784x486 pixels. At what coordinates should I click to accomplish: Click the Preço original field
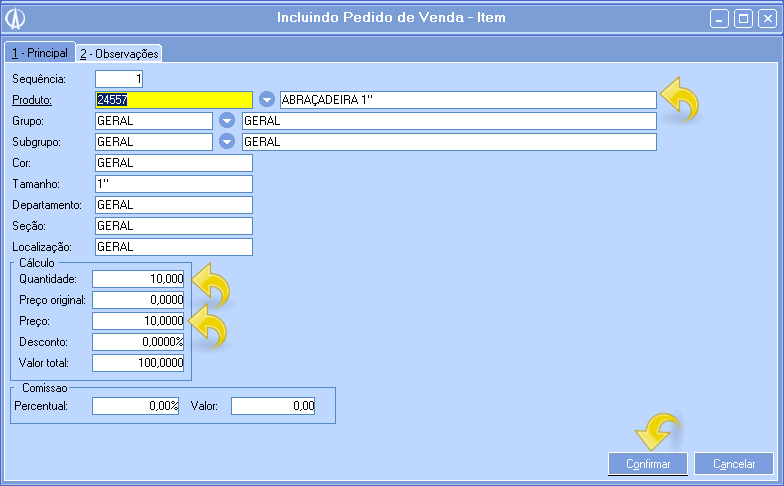pyautogui.click(x=139, y=300)
